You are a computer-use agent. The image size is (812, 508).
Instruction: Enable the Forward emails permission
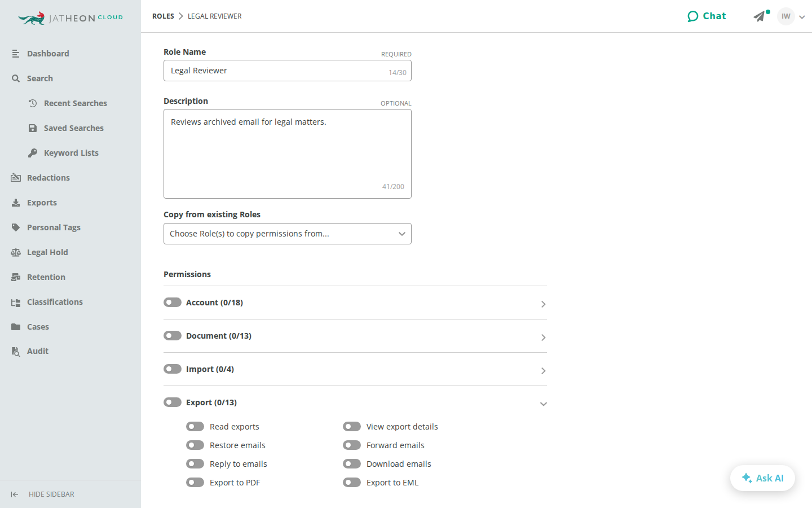tap(352, 445)
